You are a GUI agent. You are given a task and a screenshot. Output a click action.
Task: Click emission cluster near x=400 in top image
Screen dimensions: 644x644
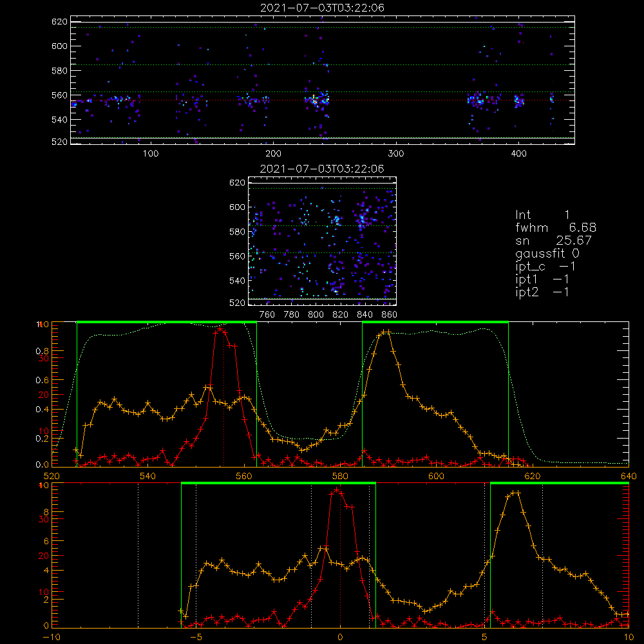[520, 100]
